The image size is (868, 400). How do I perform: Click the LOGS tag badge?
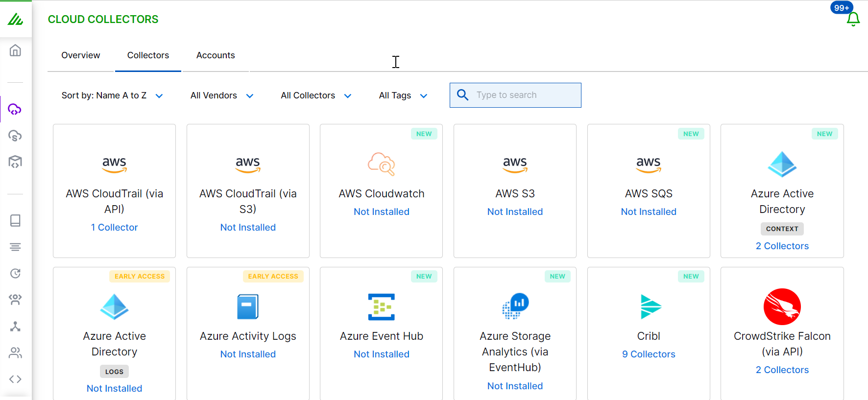pos(114,372)
